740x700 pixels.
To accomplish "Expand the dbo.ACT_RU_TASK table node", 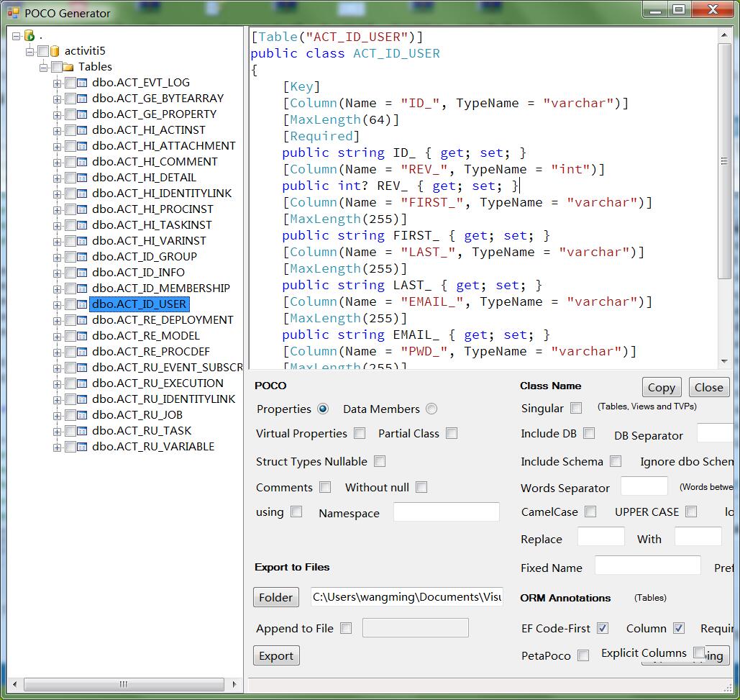I will [x=57, y=432].
